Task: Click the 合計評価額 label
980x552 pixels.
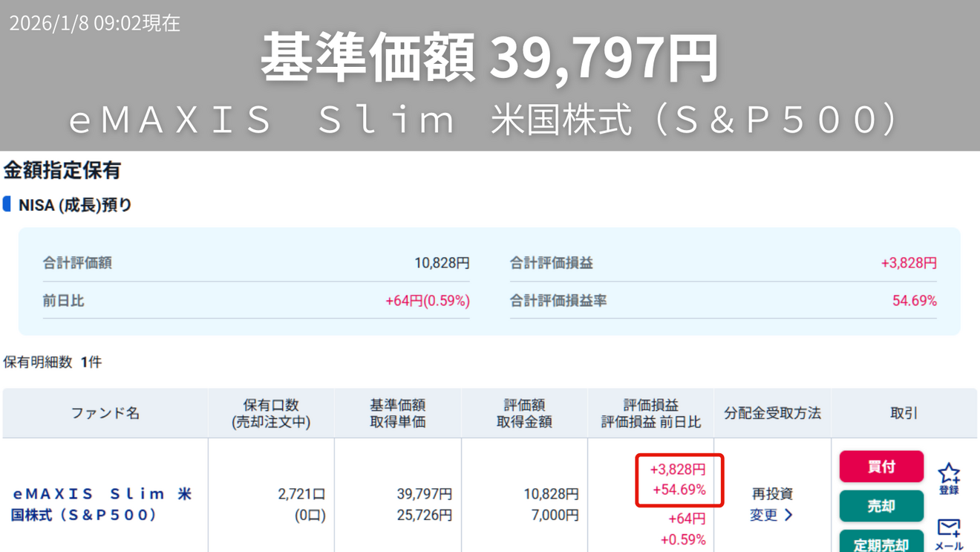Action: [77, 263]
